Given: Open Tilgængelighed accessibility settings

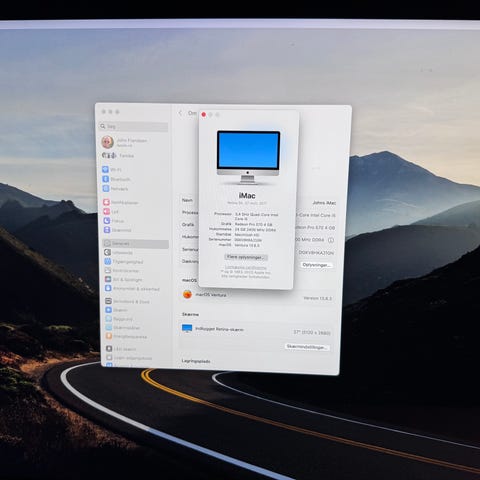Looking at the screenshot, I should pyautogui.click(x=124, y=262).
